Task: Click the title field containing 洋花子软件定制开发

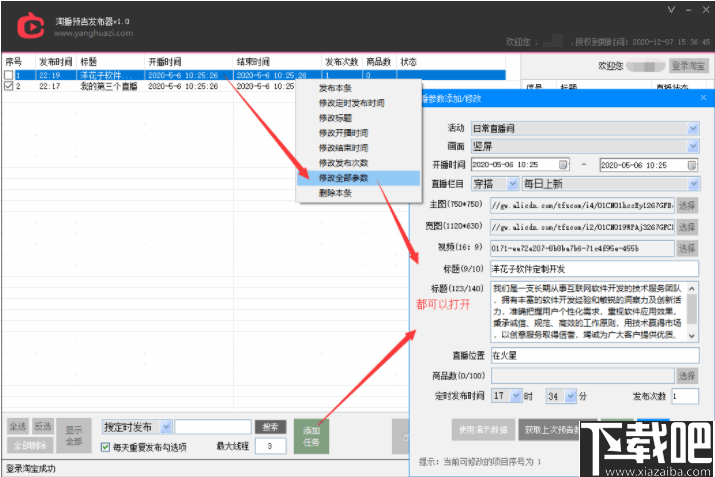Action: (x=595, y=269)
